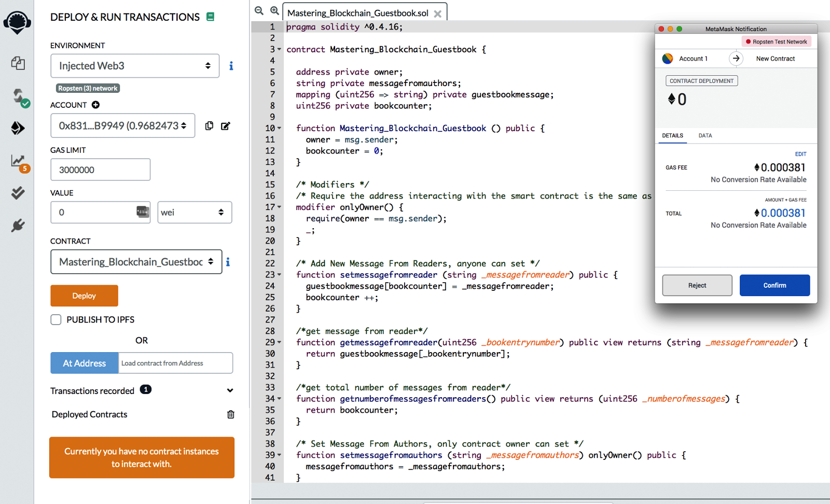Open the wei unit dropdown

pos(195,213)
